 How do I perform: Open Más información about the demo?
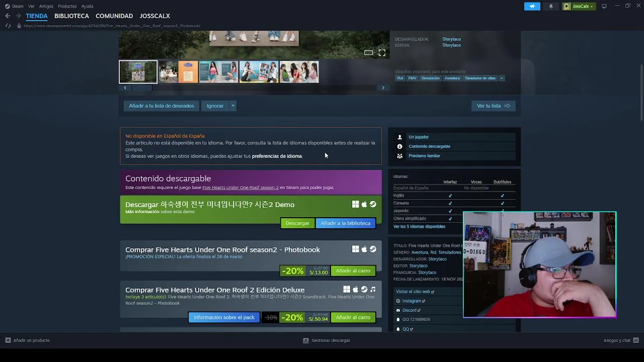pyautogui.click(x=142, y=212)
